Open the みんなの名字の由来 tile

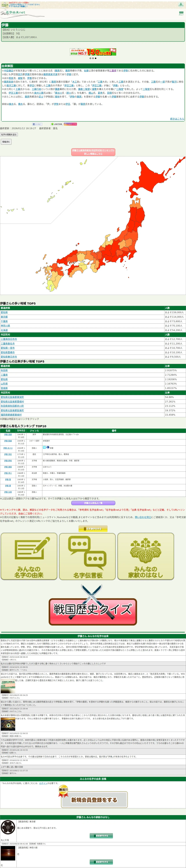point(29,556)
